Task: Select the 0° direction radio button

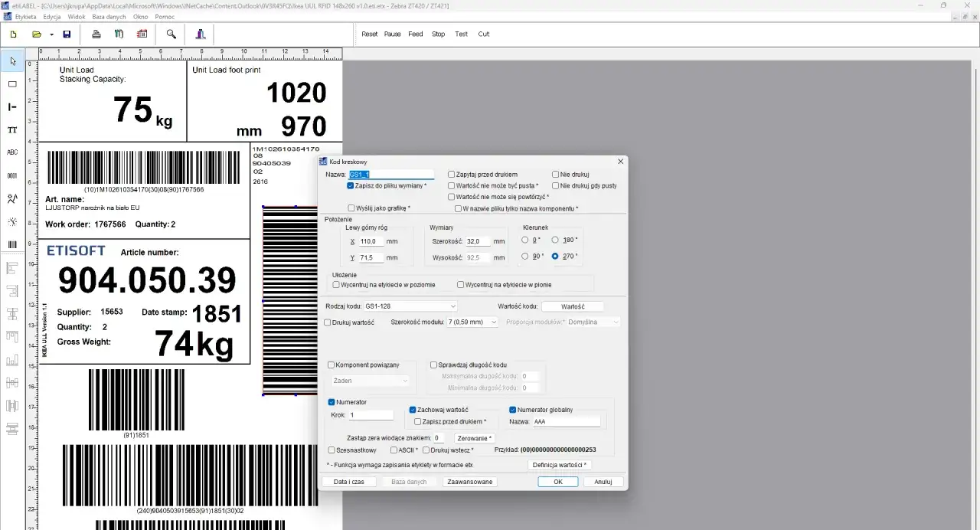Action: (x=525, y=240)
